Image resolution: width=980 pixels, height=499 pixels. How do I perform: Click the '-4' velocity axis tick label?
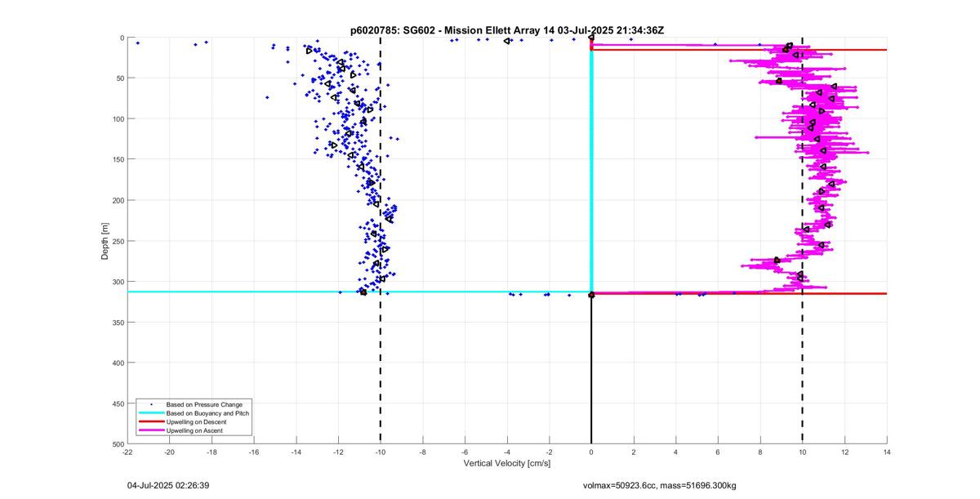tap(507, 452)
